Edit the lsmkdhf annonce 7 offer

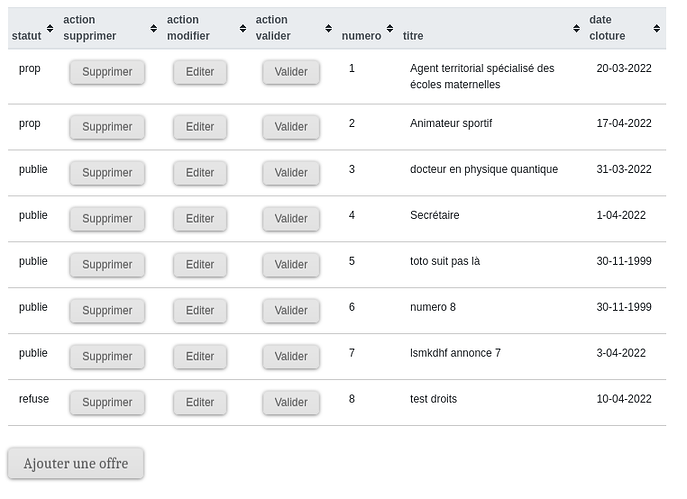200,357
